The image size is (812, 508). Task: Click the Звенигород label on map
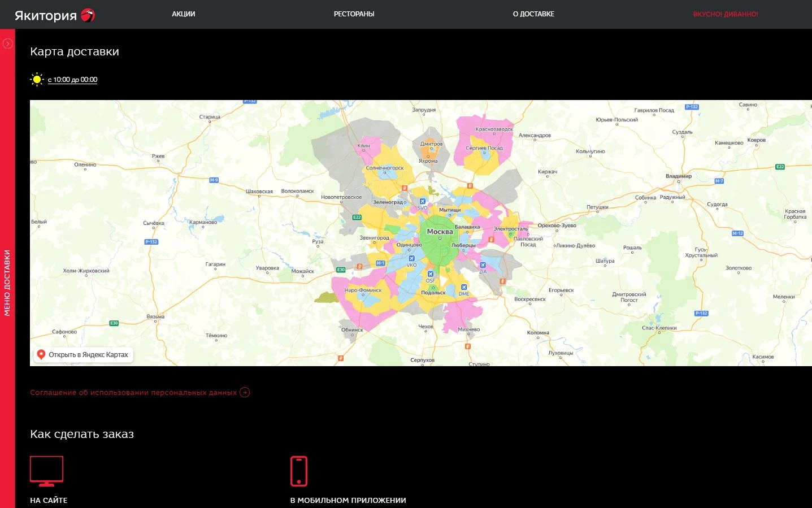(x=375, y=238)
